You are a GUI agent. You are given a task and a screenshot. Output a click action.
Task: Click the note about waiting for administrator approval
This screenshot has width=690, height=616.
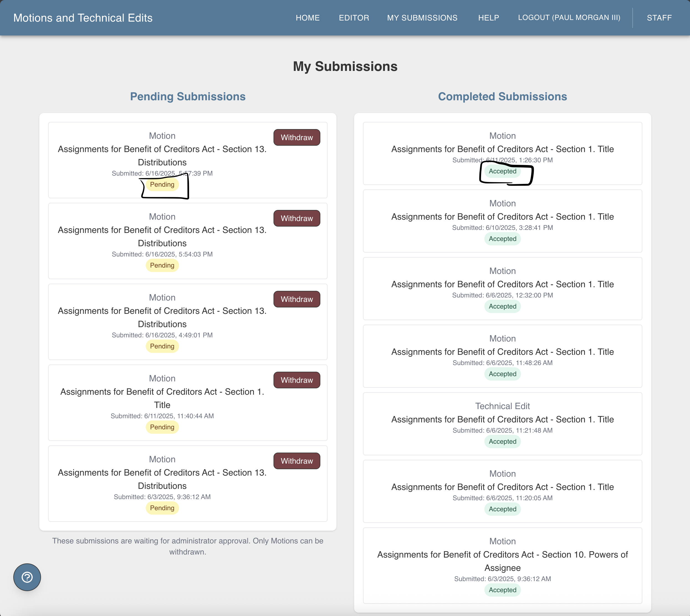(188, 546)
